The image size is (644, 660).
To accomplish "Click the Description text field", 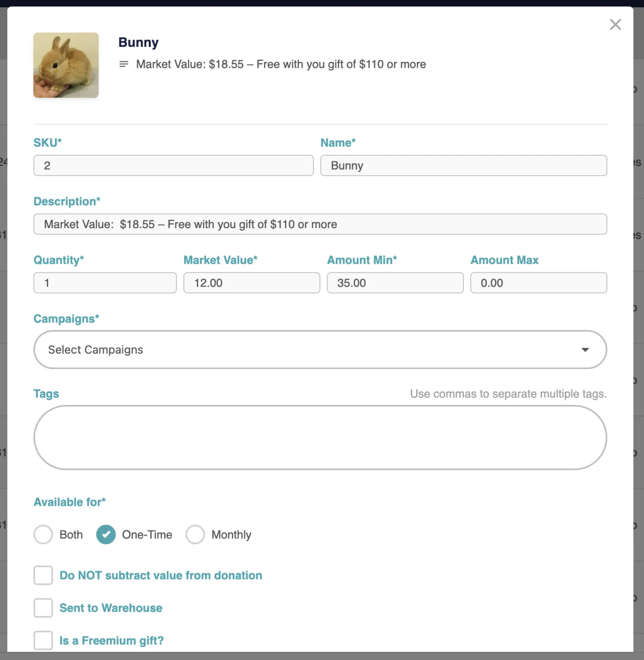I will (x=320, y=224).
